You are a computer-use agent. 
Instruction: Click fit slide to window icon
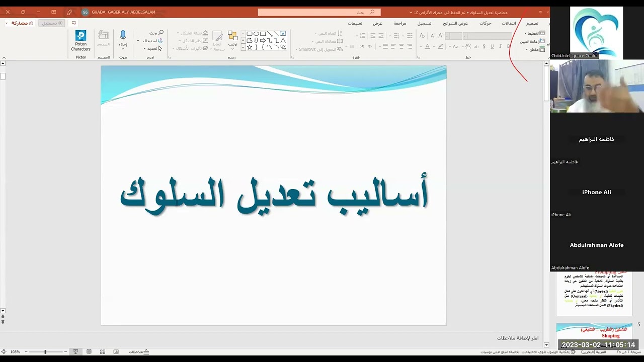click(x=4, y=352)
